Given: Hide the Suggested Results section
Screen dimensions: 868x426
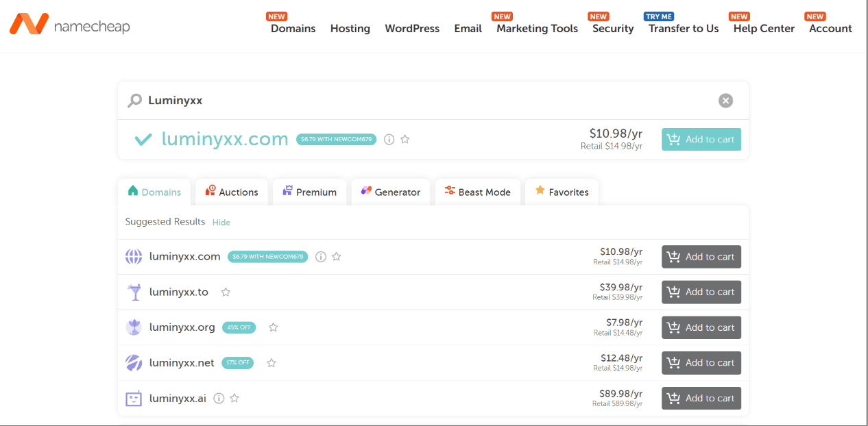Looking at the screenshot, I should [x=221, y=223].
